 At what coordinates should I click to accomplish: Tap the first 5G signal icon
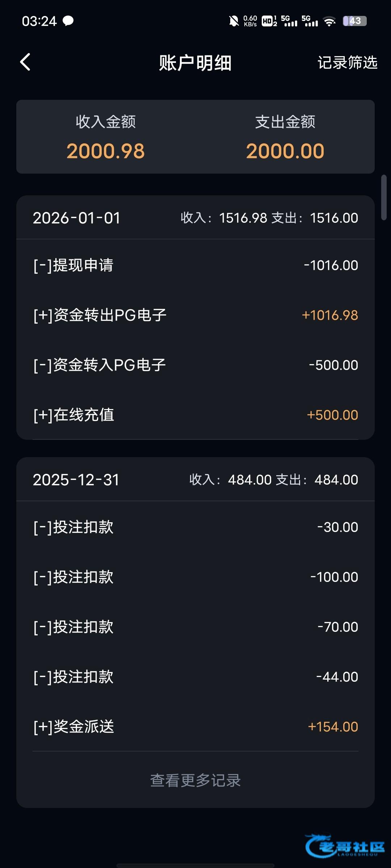pyautogui.click(x=289, y=21)
